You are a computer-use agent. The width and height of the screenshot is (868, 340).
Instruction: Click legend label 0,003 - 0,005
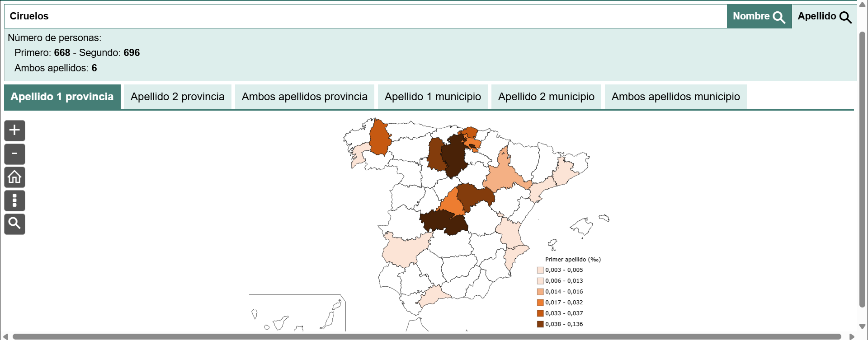tap(564, 270)
